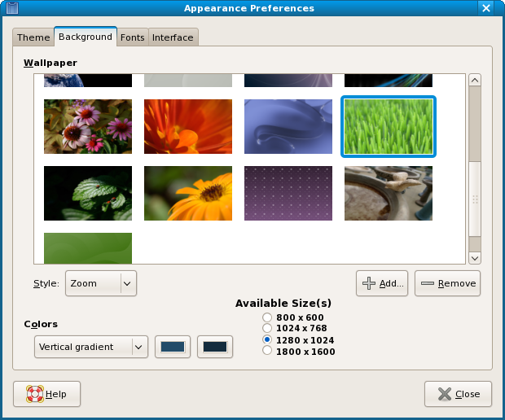Pick the purple dotted wallpaper
Screen dimensions: 505x420
(288, 193)
